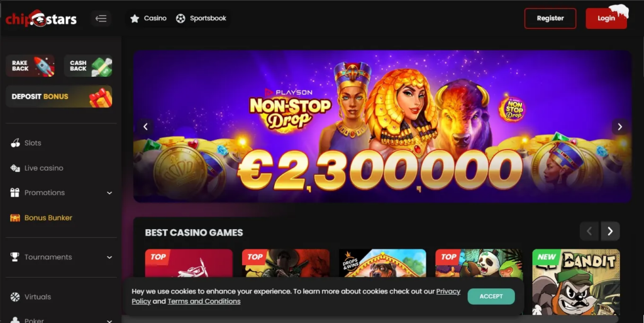Open Bonus Bunker chest item
The height and width of the screenshot is (323, 644).
tap(41, 218)
